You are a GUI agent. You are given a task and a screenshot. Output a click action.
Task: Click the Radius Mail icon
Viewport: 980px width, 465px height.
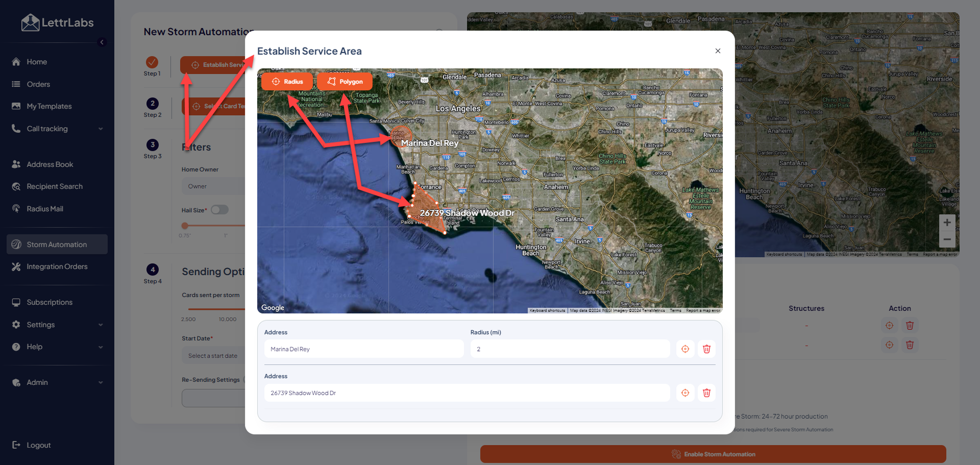click(16, 209)
